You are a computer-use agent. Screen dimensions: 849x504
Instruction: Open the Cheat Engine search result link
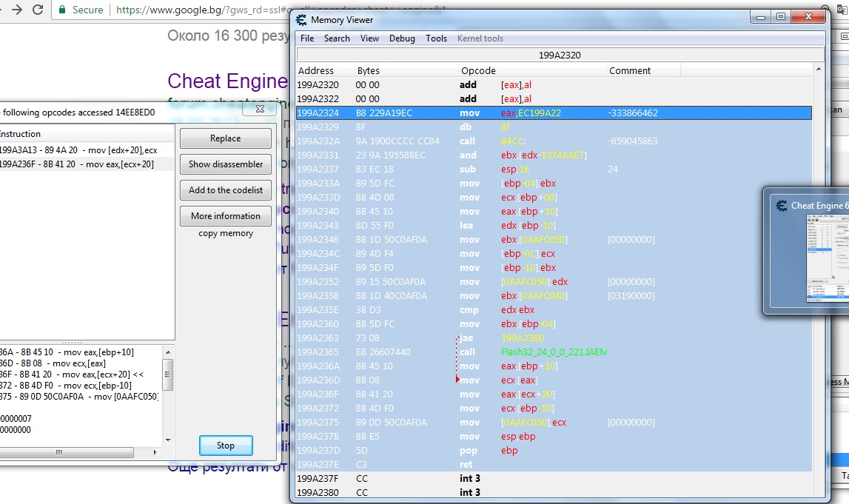pyautogui.click(x=227, y=81)
